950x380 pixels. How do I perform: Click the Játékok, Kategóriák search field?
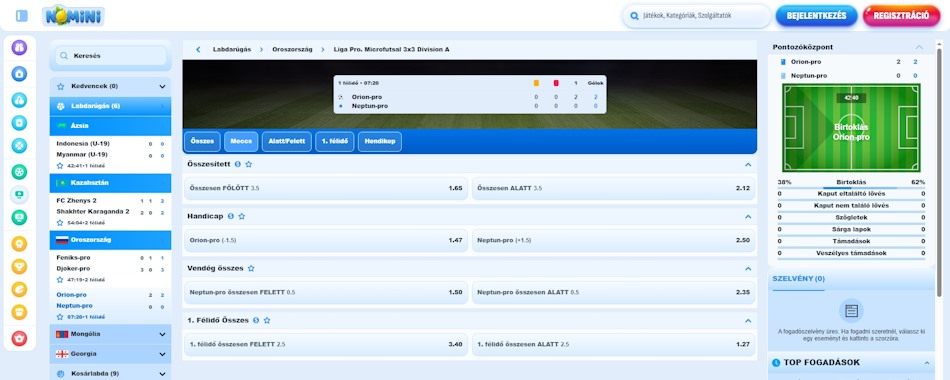[x=696, y=16]
